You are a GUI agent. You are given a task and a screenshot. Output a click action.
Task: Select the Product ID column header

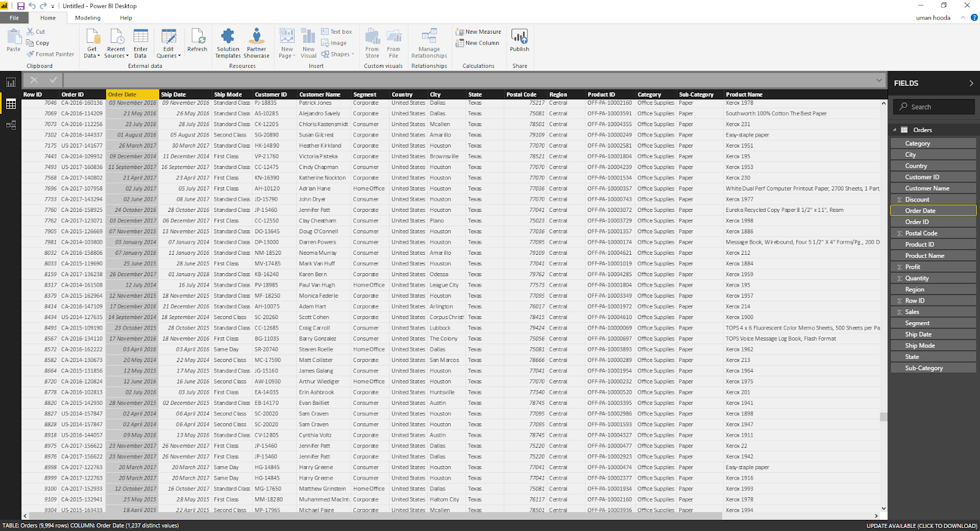pos(610,94)
